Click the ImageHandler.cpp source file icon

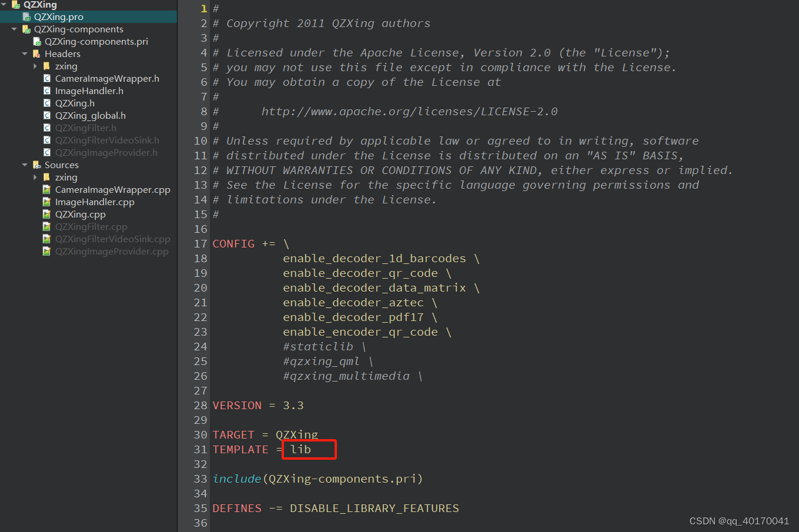pos(47,202)
